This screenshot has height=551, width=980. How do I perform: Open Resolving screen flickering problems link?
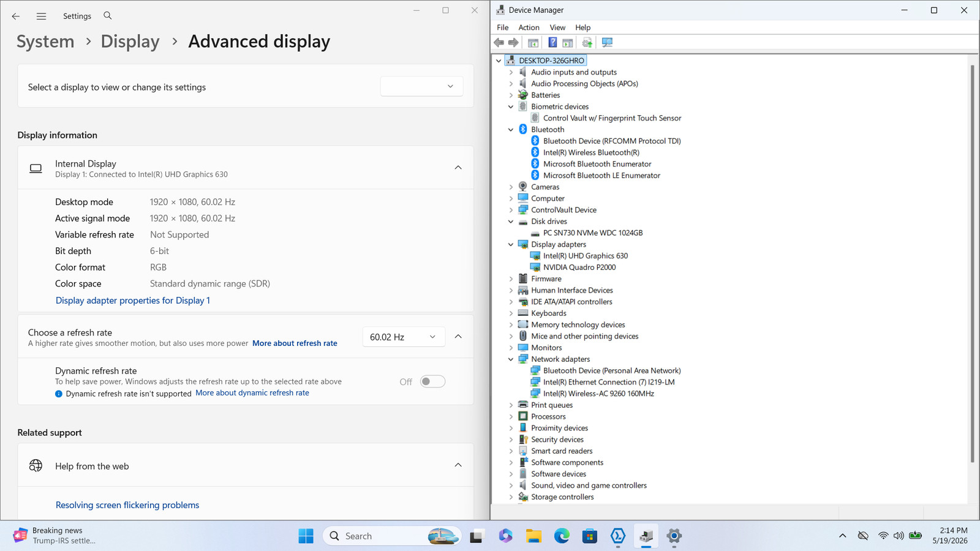click(127, 505)
